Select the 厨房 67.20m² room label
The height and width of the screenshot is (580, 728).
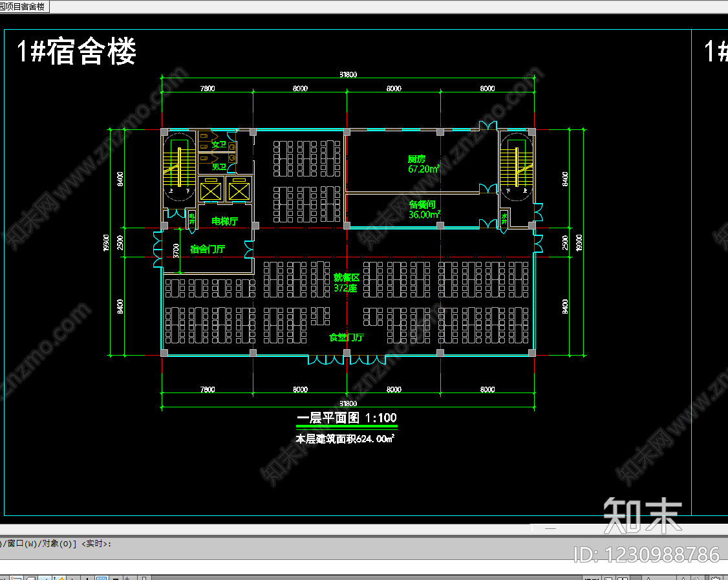pos(423,164)
